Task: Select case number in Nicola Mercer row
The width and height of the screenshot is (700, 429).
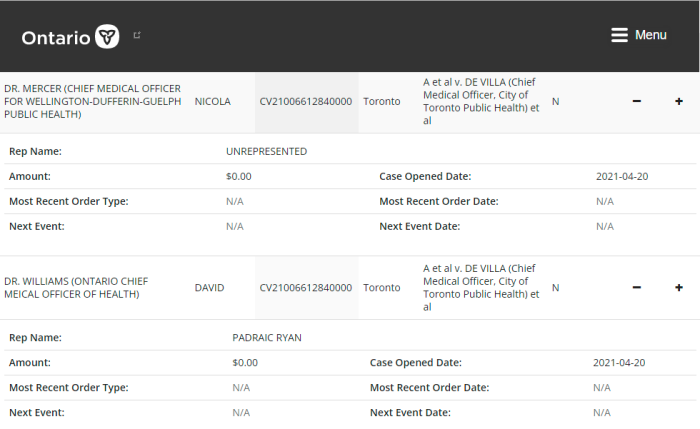Action: (x=306, y=101)
